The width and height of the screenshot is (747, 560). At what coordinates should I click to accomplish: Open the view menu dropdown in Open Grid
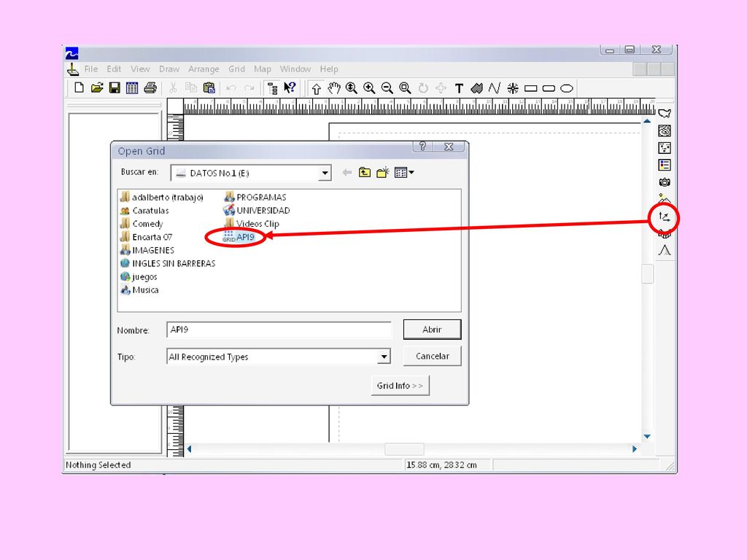(x=404, y=172)
